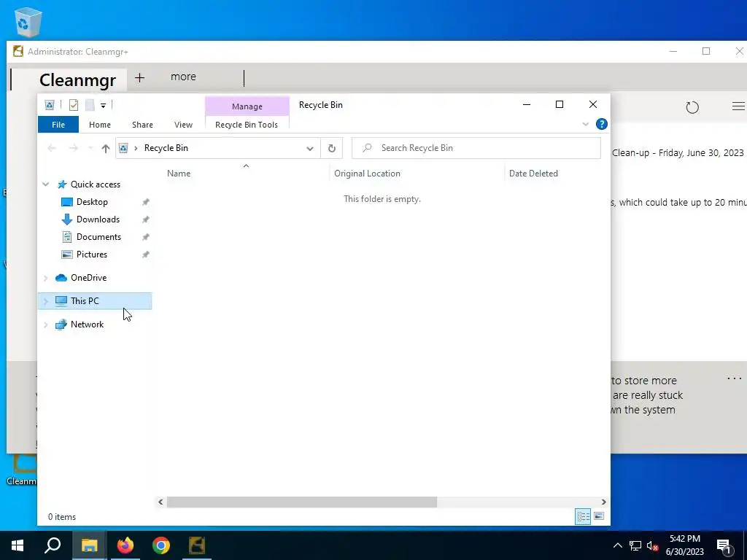This screenshot has height=560, width=747.
Task: Select OneDrive in navigation pane
Action: (x=88, y=278)
